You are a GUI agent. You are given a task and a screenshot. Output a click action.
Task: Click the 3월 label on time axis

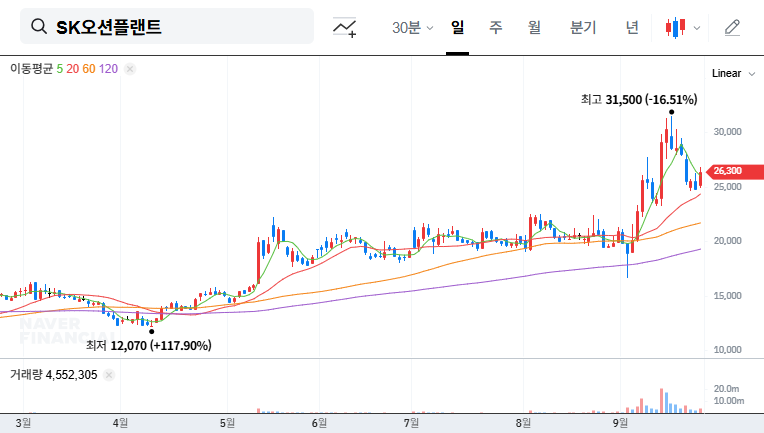23,423
